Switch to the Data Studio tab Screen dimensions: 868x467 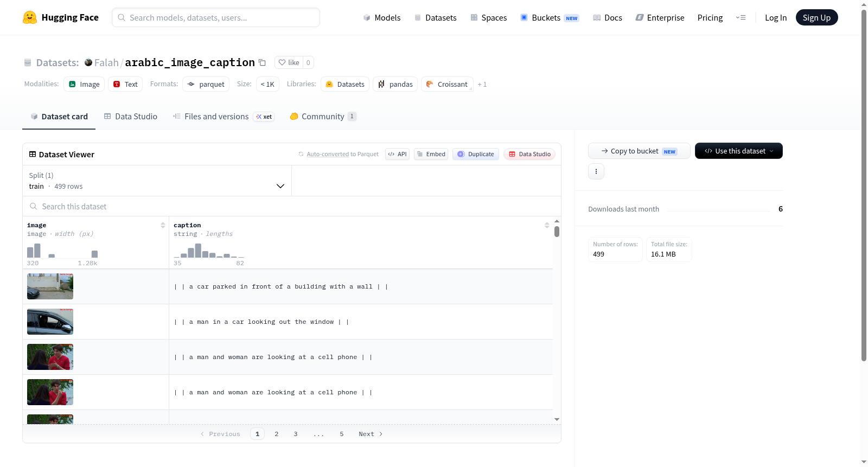pos(131,116)
